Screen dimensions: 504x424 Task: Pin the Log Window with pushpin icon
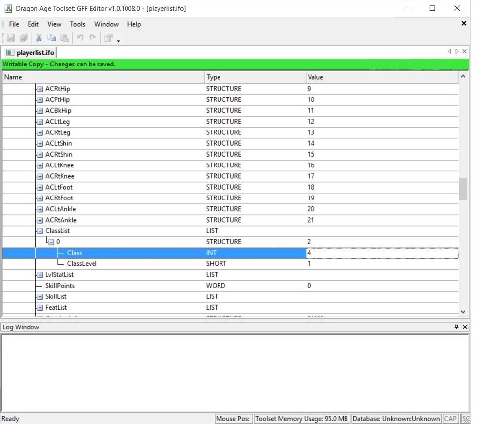pos(456,327)
